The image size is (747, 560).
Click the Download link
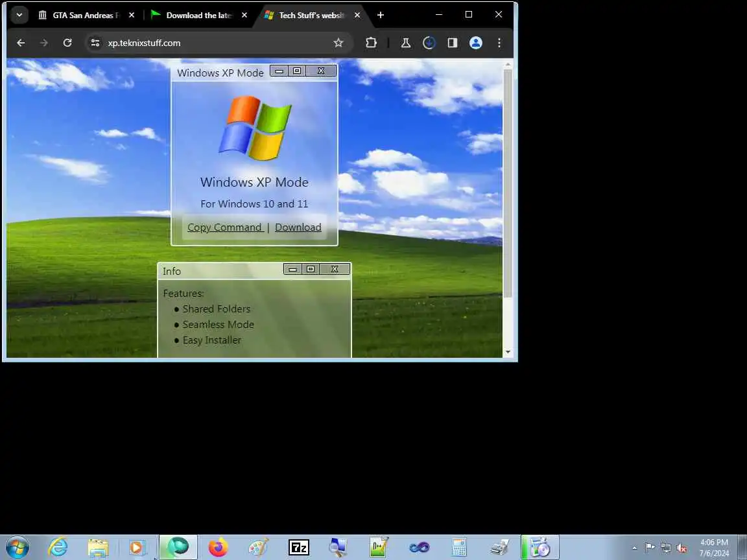click(x=298, y=227)
